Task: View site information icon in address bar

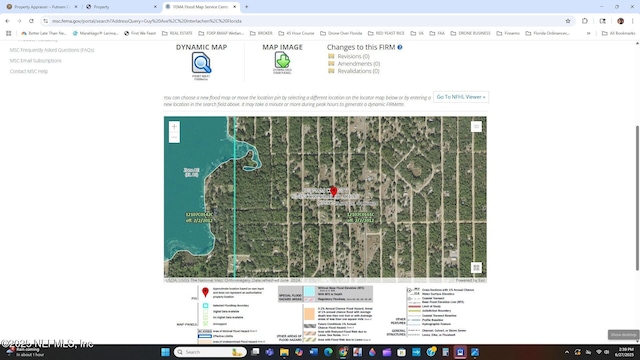Action: (45, 21)
